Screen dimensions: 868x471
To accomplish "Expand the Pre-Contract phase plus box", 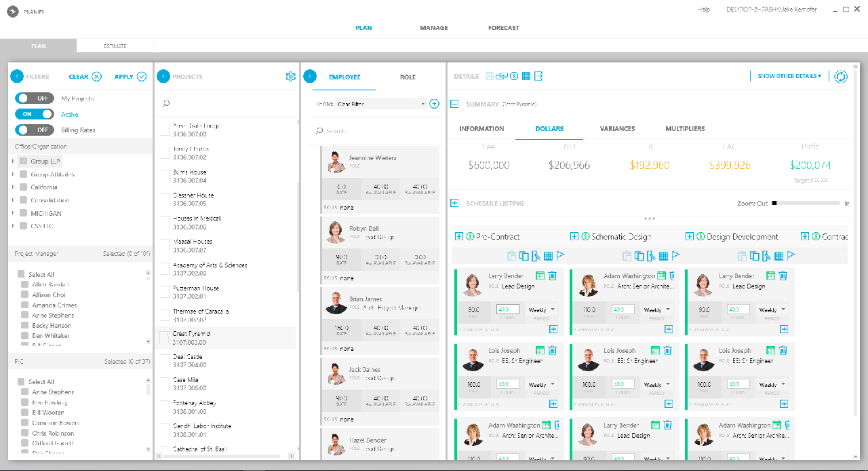I will pos(459,236).
